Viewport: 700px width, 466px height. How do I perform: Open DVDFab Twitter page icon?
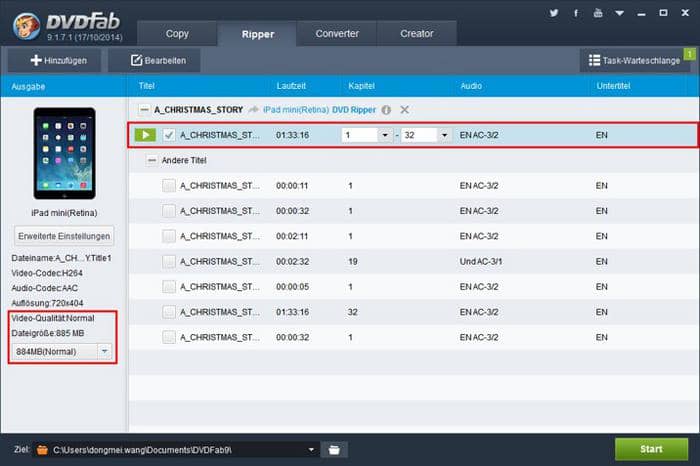(x=554, y=13)
